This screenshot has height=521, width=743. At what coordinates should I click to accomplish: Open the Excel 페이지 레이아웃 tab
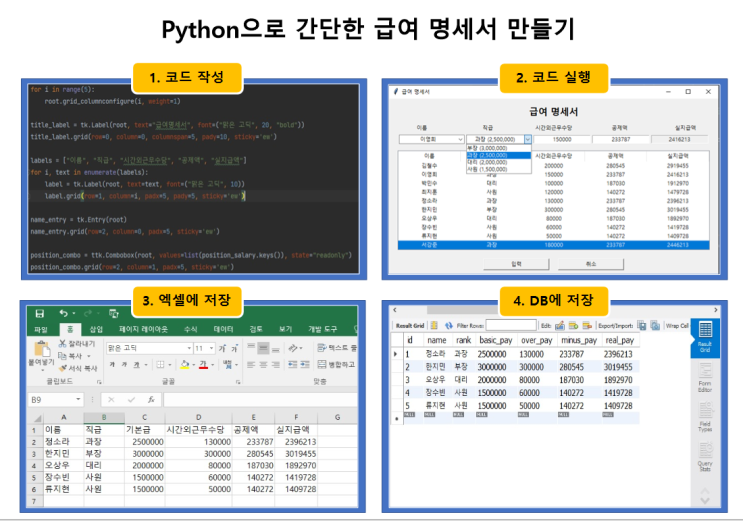(x=143, y=329)
